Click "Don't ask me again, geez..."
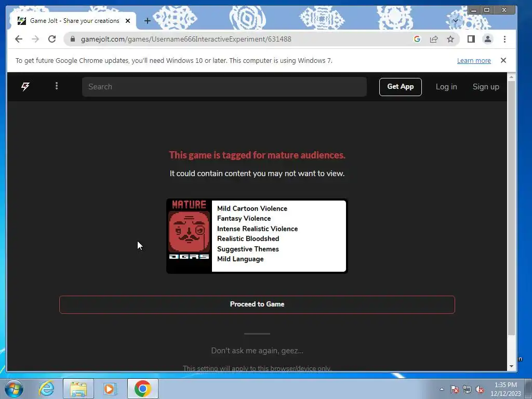This screenshot has height=399, width=532. (x=257, y=351)
